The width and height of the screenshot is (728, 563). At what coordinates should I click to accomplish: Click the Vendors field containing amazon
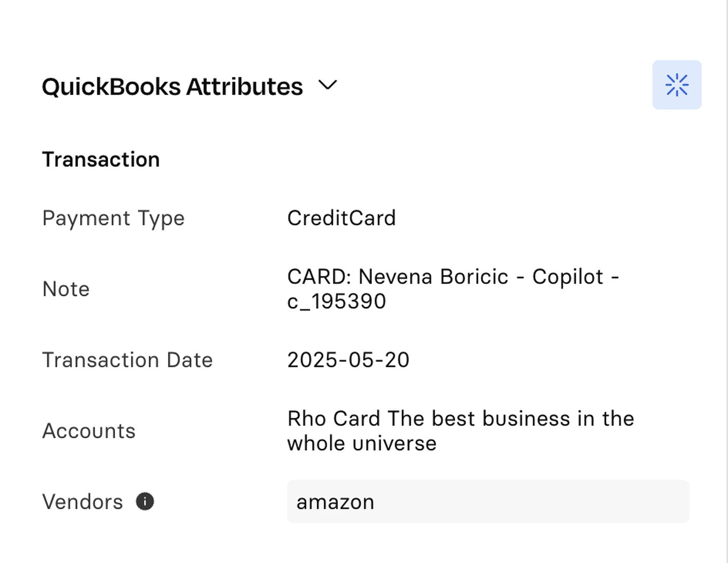point(488,502)
